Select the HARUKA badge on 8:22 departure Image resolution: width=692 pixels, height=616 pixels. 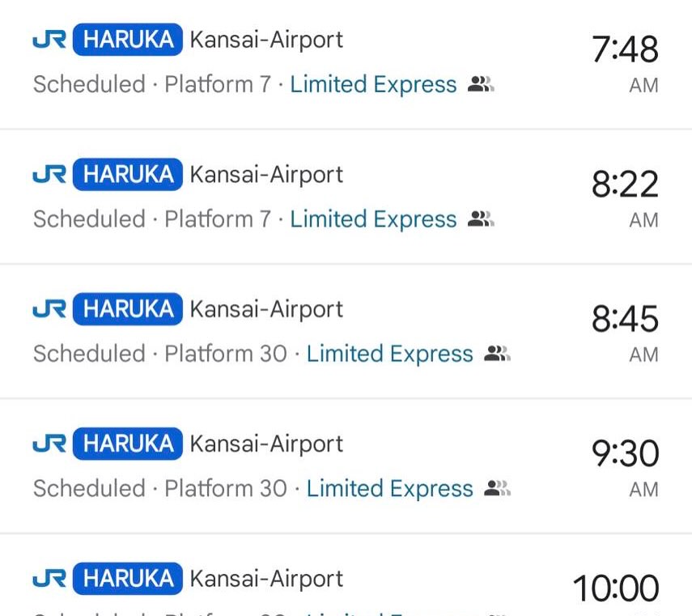128,174
